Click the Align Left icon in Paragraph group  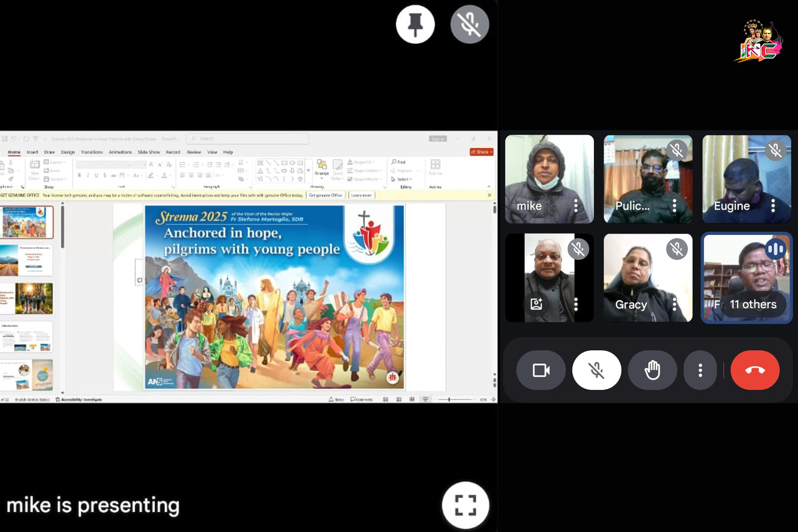(x=182, y=175)
